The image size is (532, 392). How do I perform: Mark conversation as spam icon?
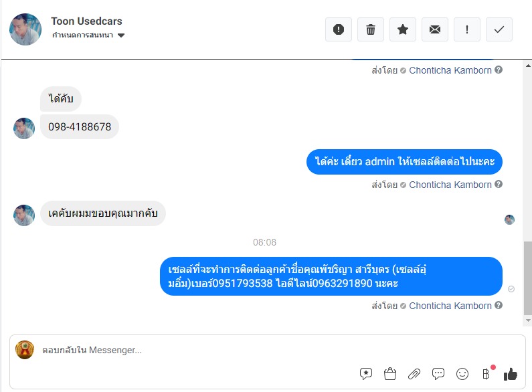[338, 29]
